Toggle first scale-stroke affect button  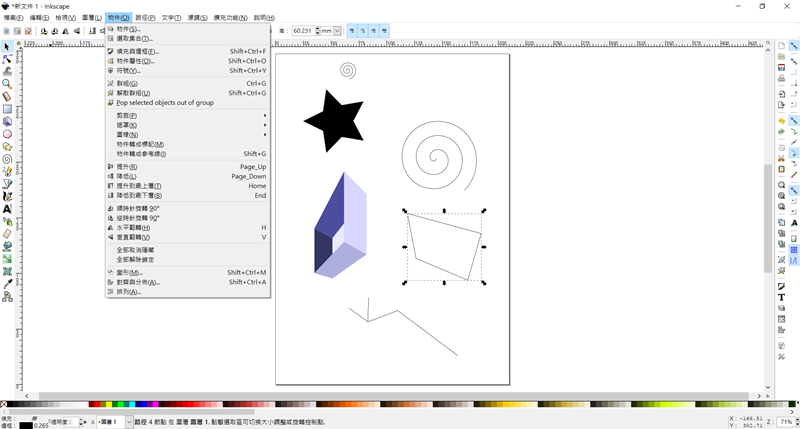coord(352,31)
